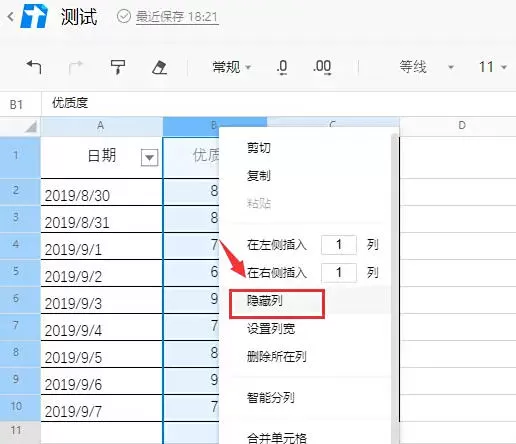516x444 pixels.
Task: Click cell containing 2019/9/5
Action: pos(102,354)
